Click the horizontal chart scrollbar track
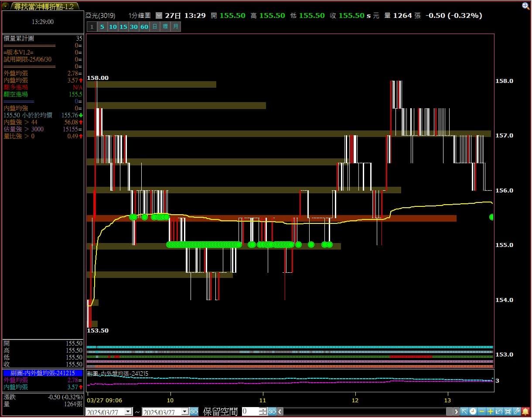 (x=366, y=411)
